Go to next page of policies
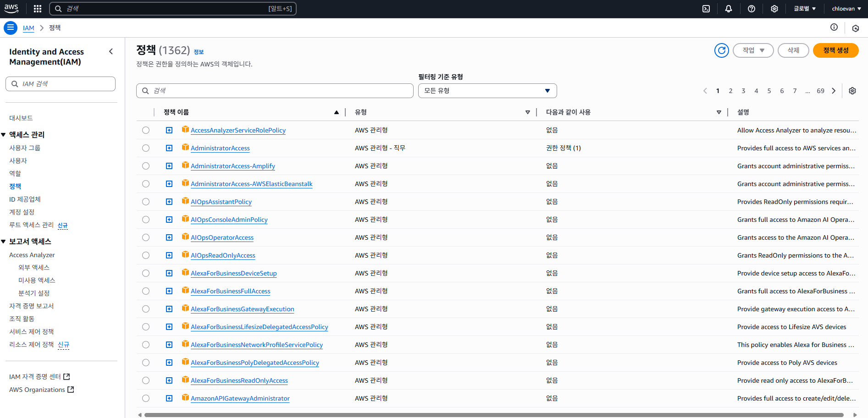Viewport: 868px width, 418px height. click(x=834, y=91)
